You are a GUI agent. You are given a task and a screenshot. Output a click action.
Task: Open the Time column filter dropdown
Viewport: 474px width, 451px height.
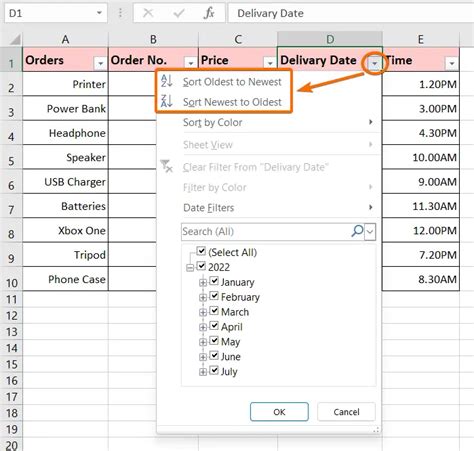[x=452, y=63]
